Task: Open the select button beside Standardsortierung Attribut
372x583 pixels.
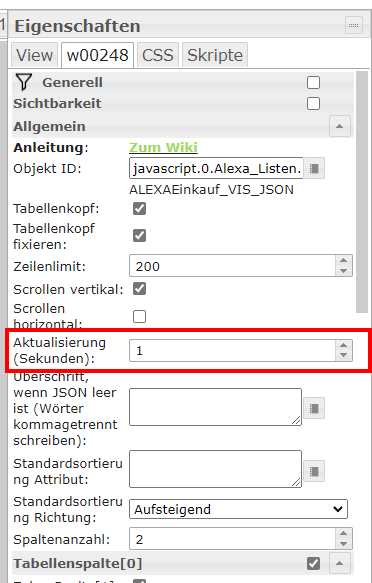Action: [314, 471]
